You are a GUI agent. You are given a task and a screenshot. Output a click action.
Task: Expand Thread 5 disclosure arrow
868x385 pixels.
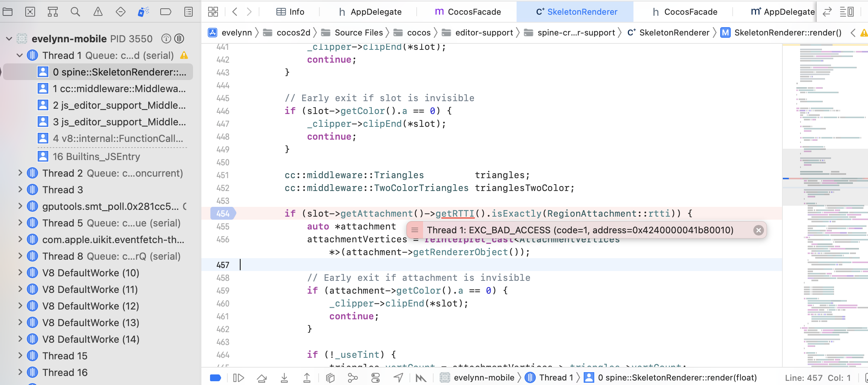pos(20,223)
